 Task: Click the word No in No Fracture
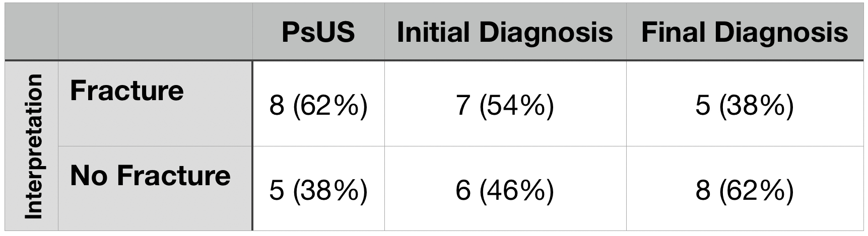89,176
